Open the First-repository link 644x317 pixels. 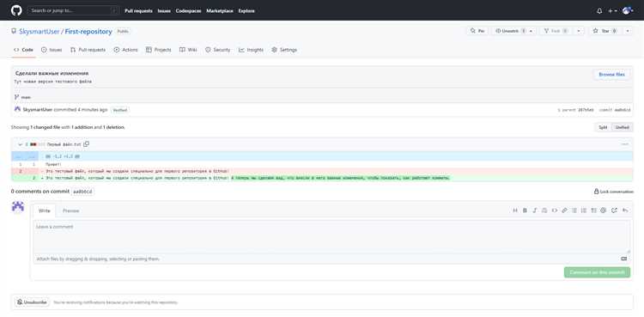[x=88, y=31]
